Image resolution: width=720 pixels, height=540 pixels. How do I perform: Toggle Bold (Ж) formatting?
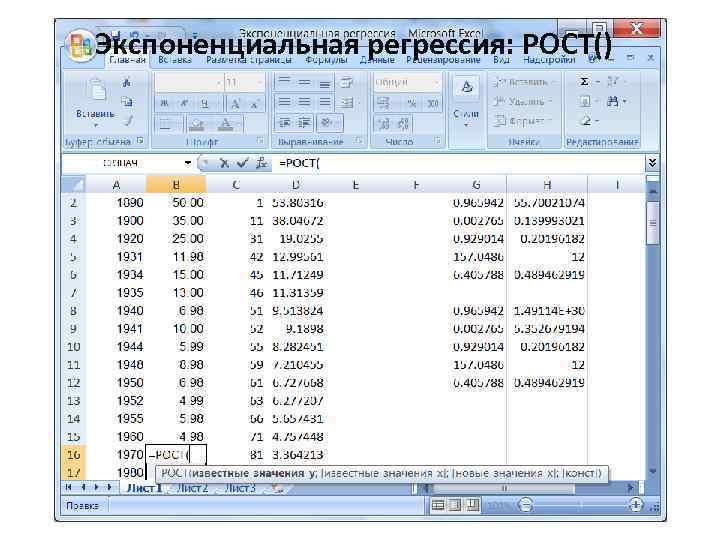click(164, 103)
